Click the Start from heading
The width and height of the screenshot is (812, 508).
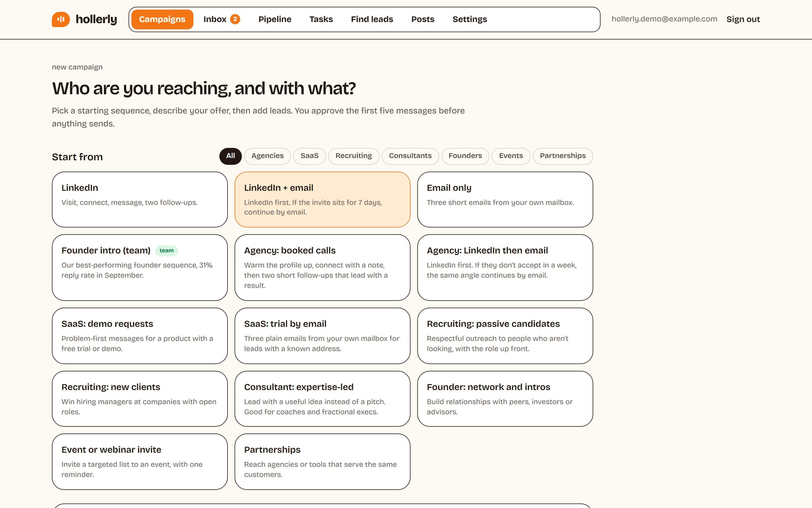[x=77, y=157]
